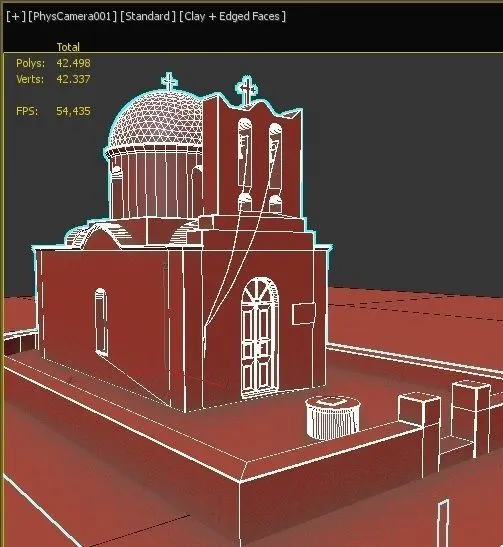The width and height of the screenshot is (503, 547).
Task: Select the rectangular plaque beside the door
Action: tap(304, 313)
